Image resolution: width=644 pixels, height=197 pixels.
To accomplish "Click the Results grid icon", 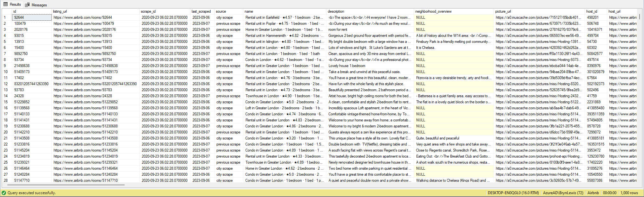I will 5,4.
